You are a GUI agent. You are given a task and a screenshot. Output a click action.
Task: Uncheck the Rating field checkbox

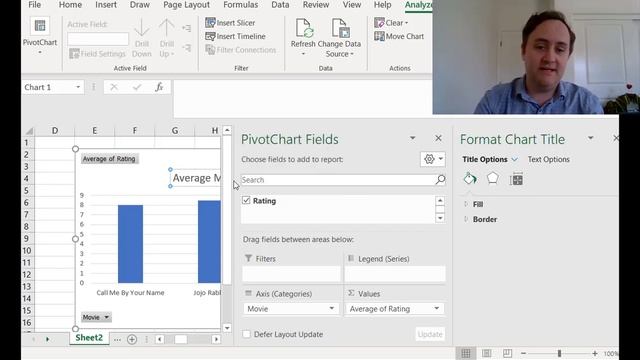click(246, 200)
